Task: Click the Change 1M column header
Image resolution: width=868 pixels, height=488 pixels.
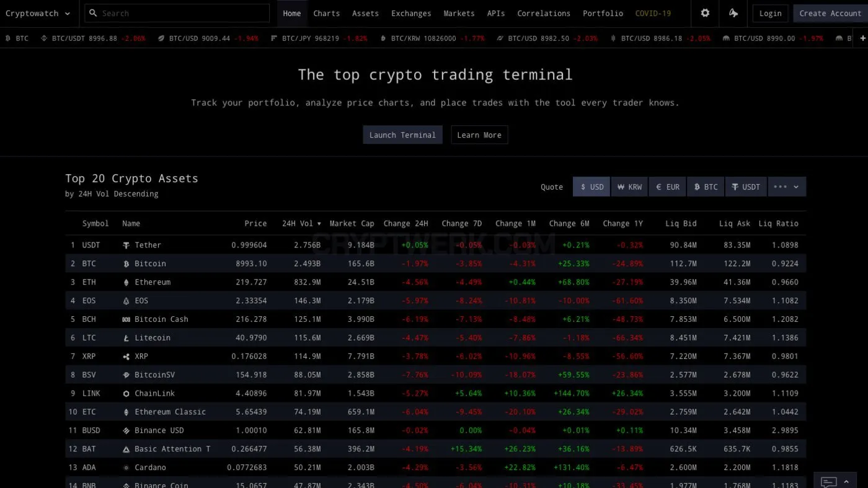Action: point(516,224)
